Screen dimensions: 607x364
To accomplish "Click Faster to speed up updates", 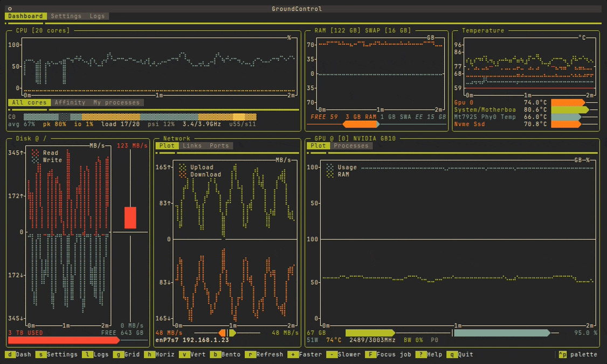I will tap(304, 354).
